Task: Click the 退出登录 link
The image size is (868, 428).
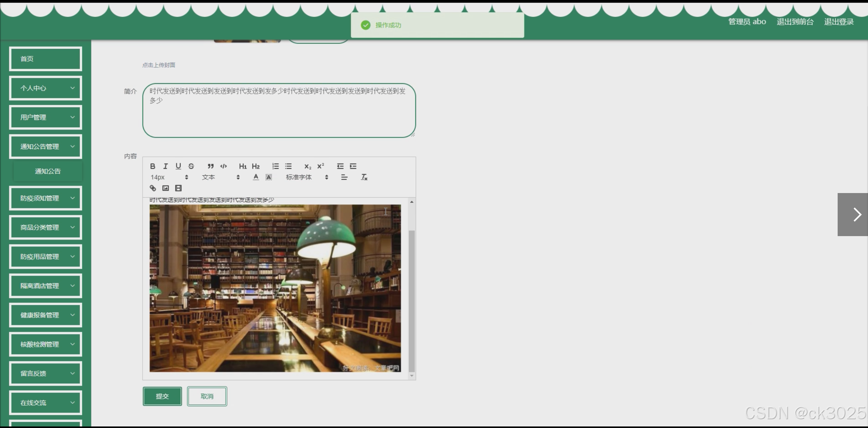Action: 838,22
